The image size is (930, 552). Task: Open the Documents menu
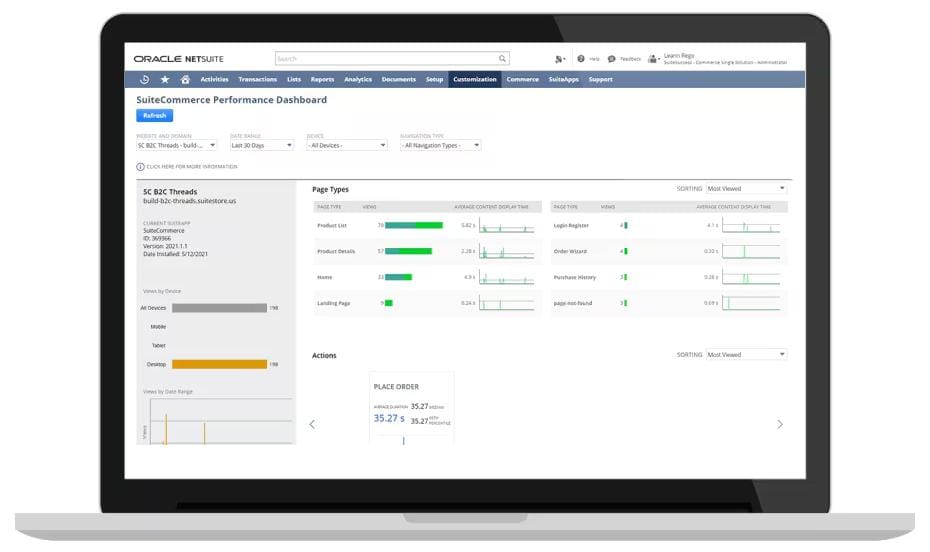[399, 79]
